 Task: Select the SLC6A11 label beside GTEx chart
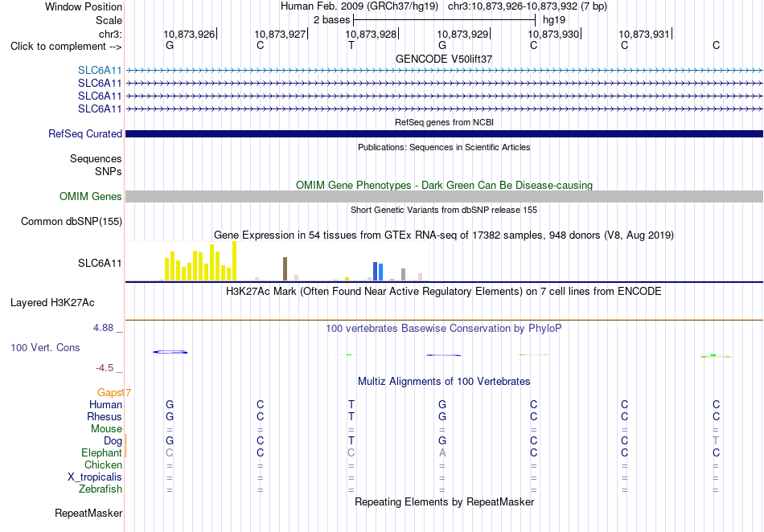tap(100, 264)
